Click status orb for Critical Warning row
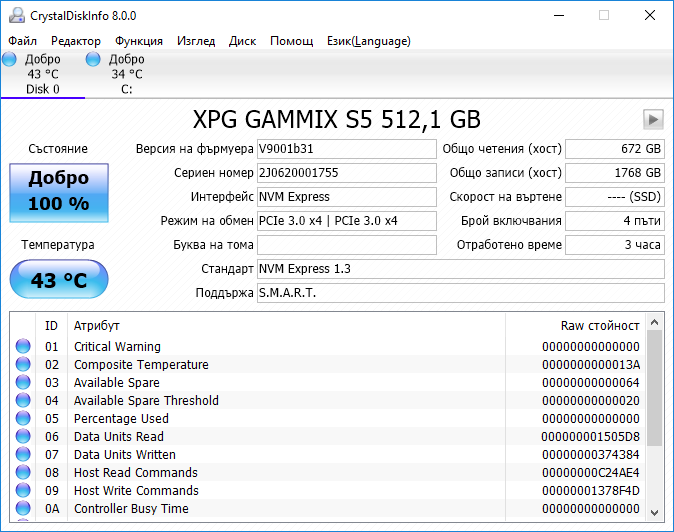674x532 pixels. [x=23, y=346]
